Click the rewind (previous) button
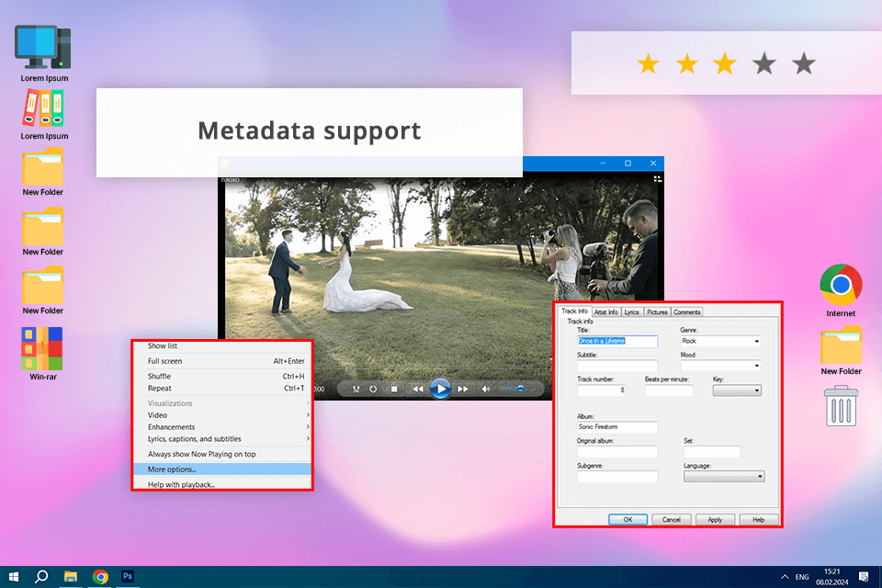This screenshot has height=588, width=882. tap(418, 389)
